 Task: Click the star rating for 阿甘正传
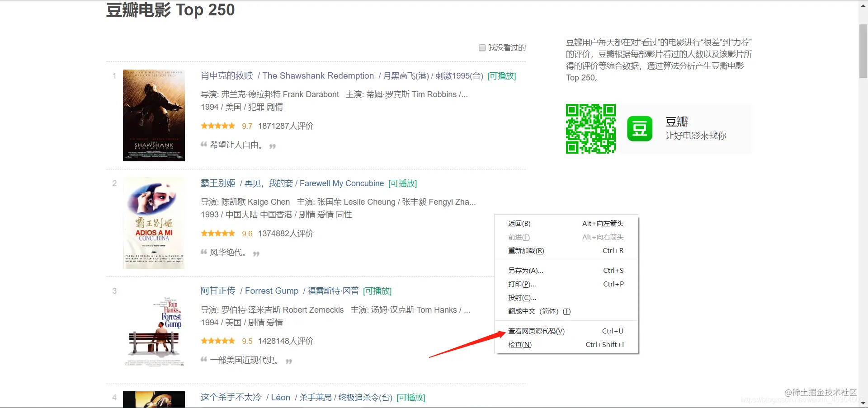(x=218, y=341)
